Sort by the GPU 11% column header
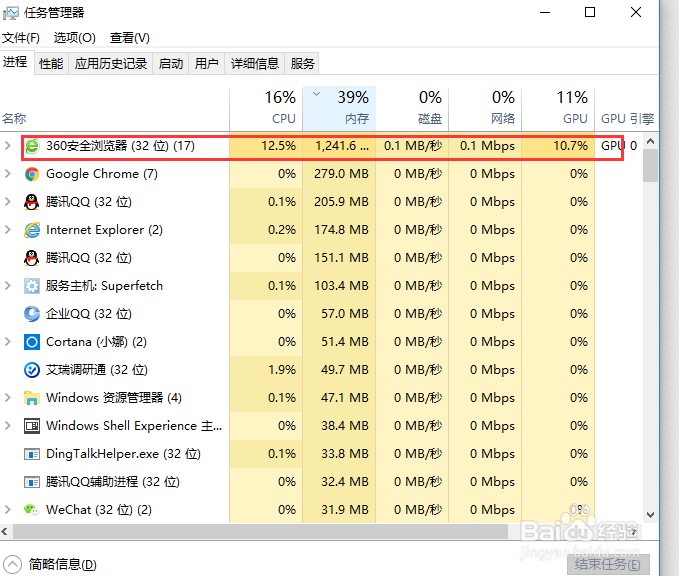 point(558,108)
